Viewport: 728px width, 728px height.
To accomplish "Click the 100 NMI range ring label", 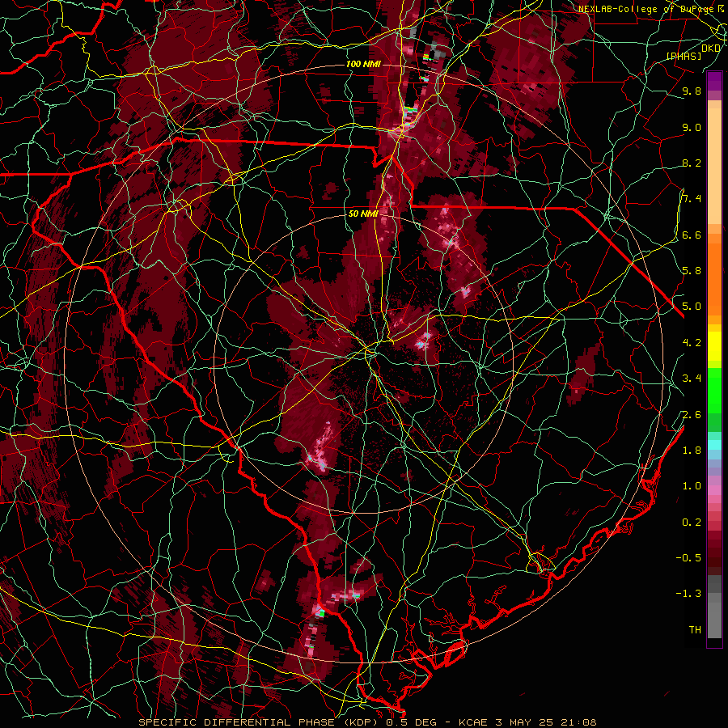I will [362, 64].
